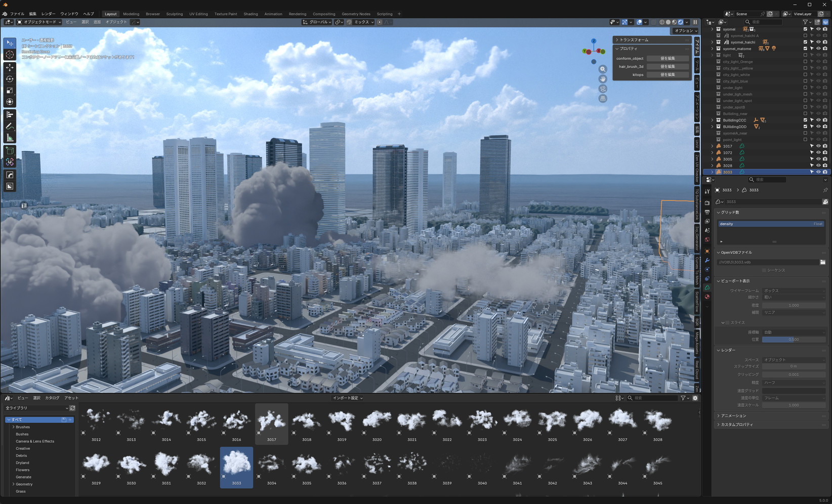This screenshot has width=832, height=504.
Task: Activate the Rotate tool
Action: pyautogui.click(x=10, y=79)
